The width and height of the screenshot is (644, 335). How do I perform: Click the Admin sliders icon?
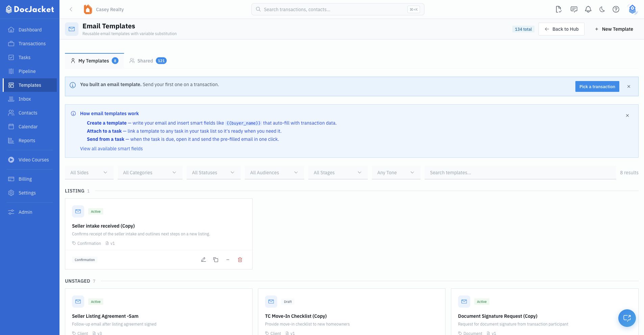(11, 212)
